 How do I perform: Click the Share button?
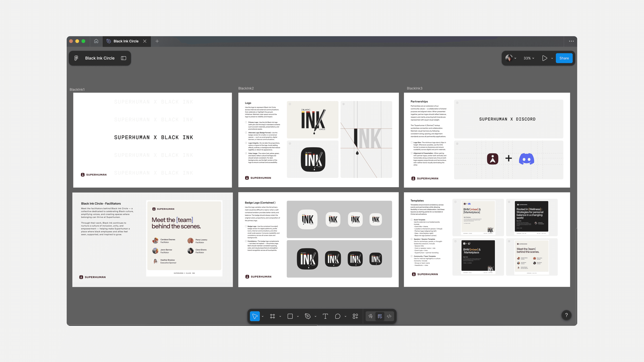point(564,58)
